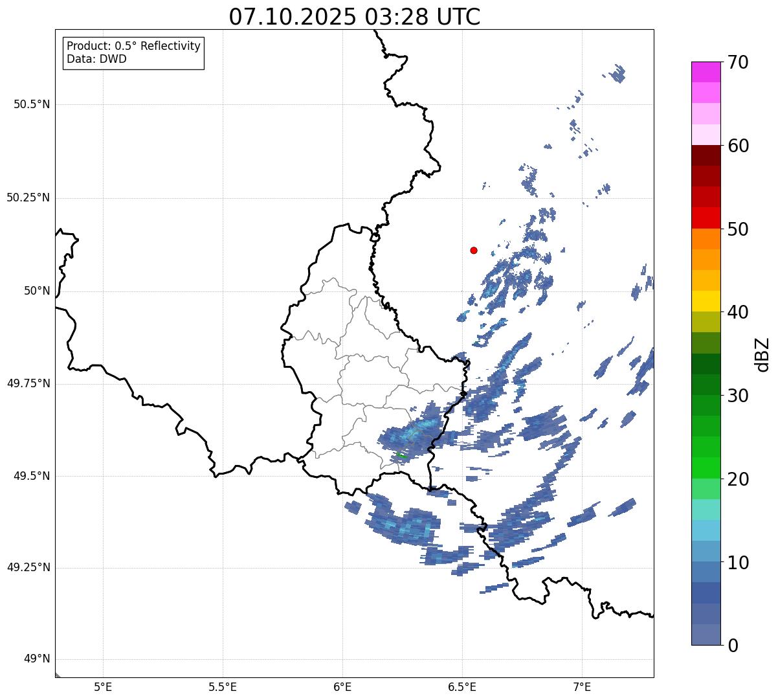Click the orange colorbar segment below 50
Viewport: 778px width, 700px height.
click(706, 239)
